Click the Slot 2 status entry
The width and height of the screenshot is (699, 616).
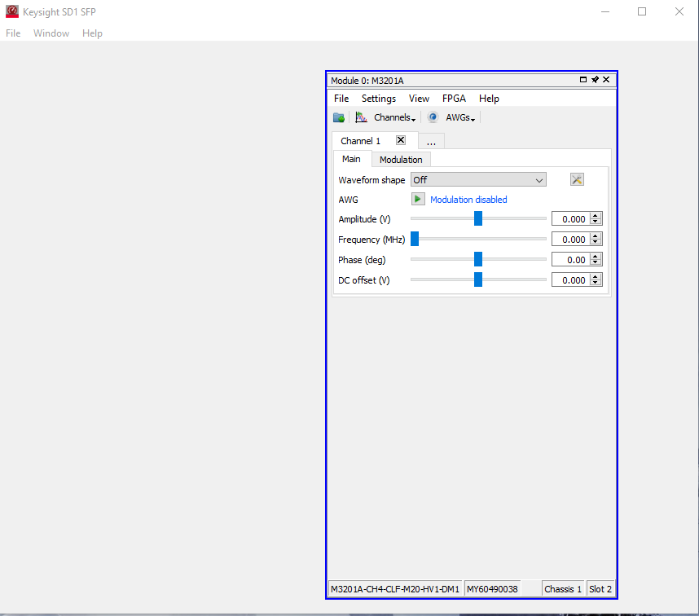tap(600, 589)
